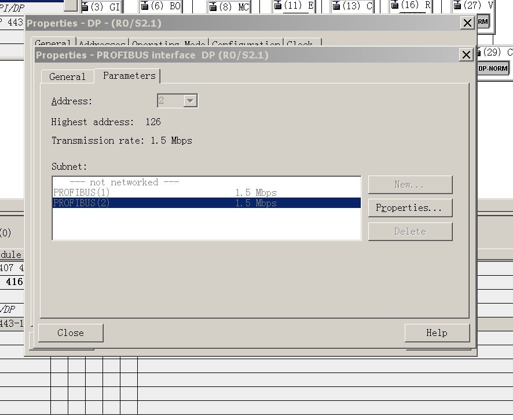Select the DP slave (16) R icon
This screenshot has width=513, height=420.
tap(394, 5)
